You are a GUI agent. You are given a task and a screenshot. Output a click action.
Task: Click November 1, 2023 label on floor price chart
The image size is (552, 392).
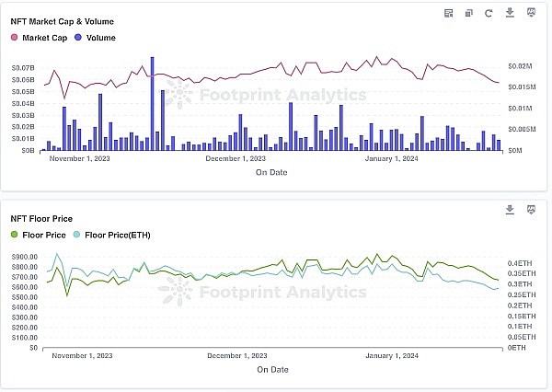pyautogui.click(x=81, y=355)
